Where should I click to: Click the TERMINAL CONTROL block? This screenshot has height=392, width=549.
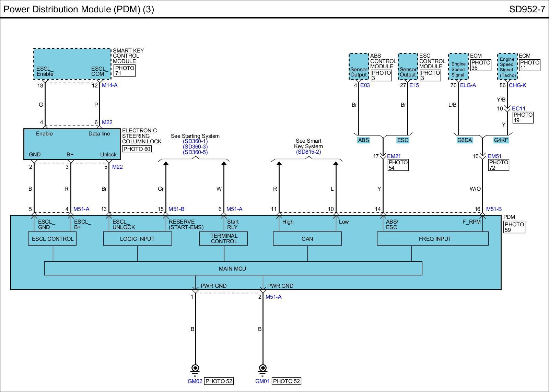[224, 238]
